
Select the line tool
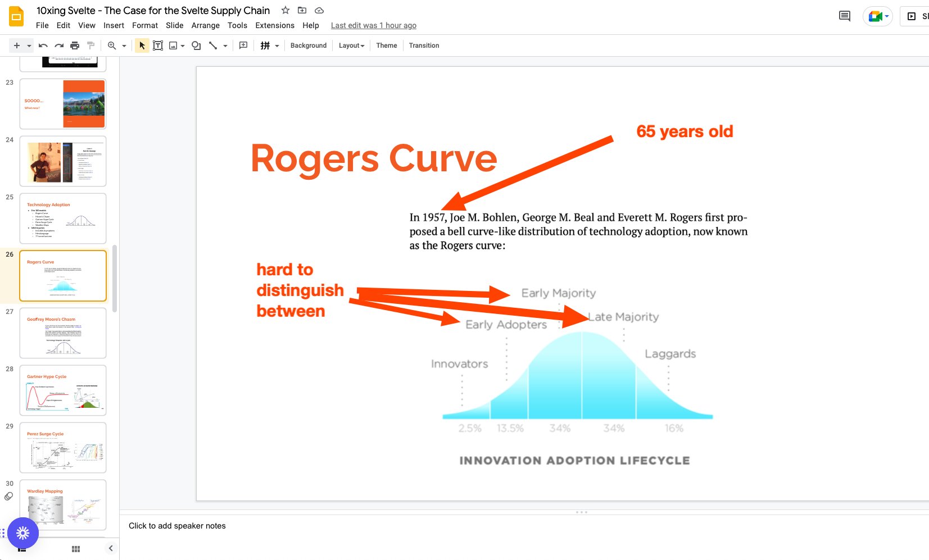point(213,45)
